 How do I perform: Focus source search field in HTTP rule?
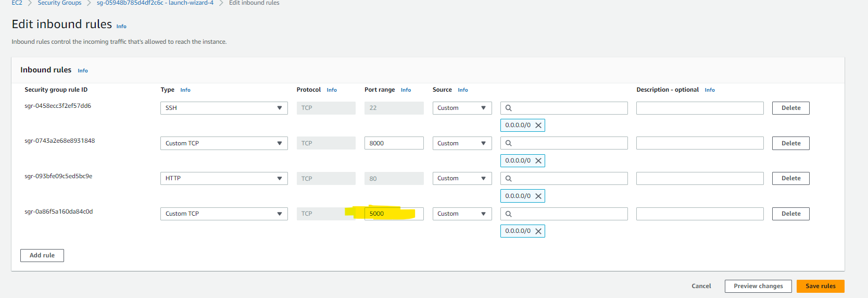point(564,178)
